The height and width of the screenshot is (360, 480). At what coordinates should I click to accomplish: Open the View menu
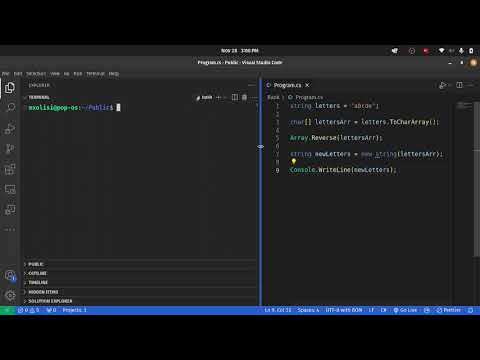point(55,74)
